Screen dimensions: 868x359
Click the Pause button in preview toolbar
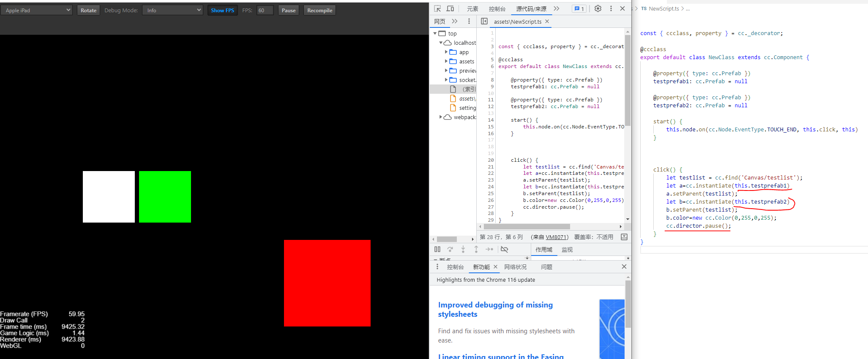click(x=289, y=10)
